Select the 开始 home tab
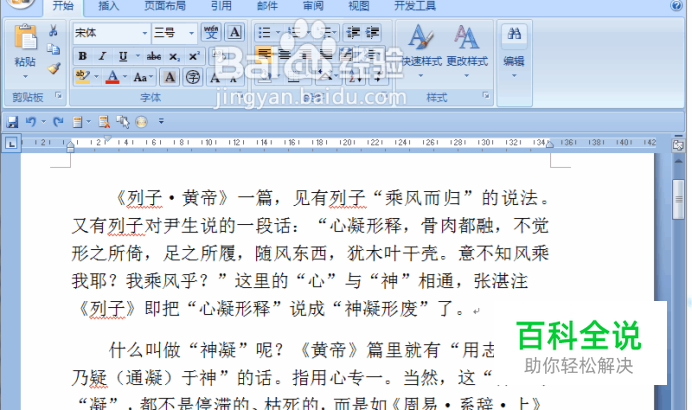The width and height of the screenshot is (692, 410). point(63,6)
